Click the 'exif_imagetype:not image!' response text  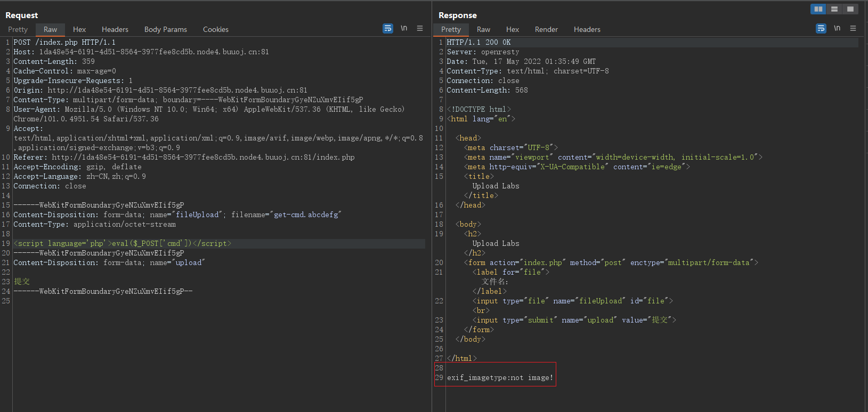coord(500,377)
